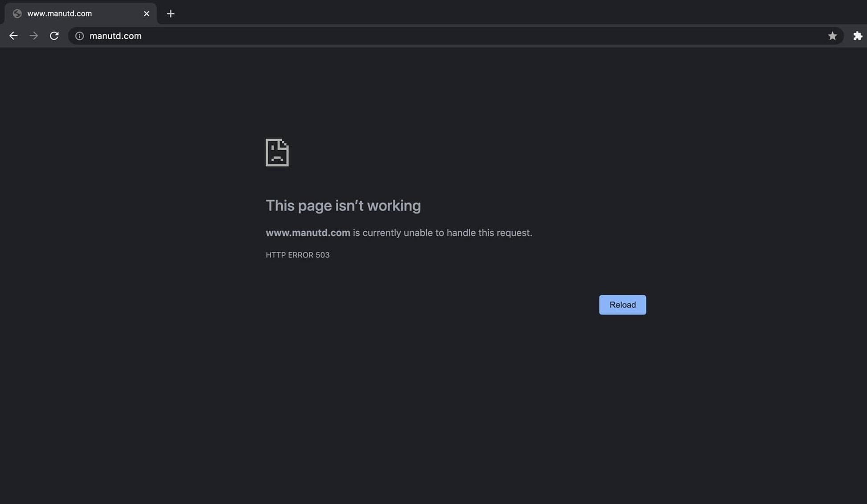The image size is (867, 504).
Task: Close the www.manutd.com tab
Action: pyautogui.click(x=146, y=14)
